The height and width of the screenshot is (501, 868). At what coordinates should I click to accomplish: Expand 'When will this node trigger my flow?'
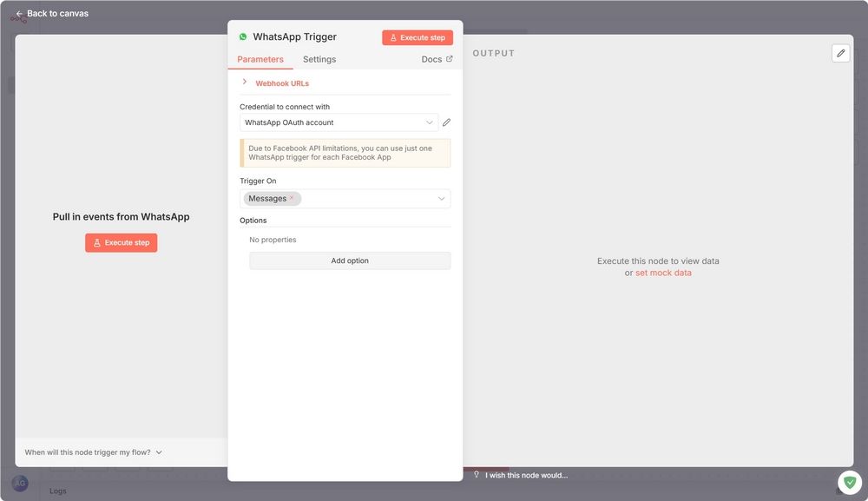click(91, 452)
